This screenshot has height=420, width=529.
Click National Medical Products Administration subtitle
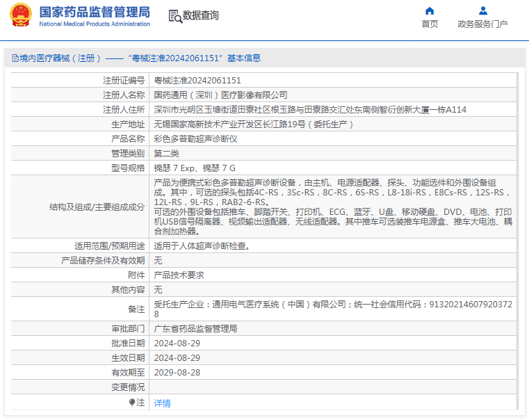pyautogui.click(x=95, y=24)
